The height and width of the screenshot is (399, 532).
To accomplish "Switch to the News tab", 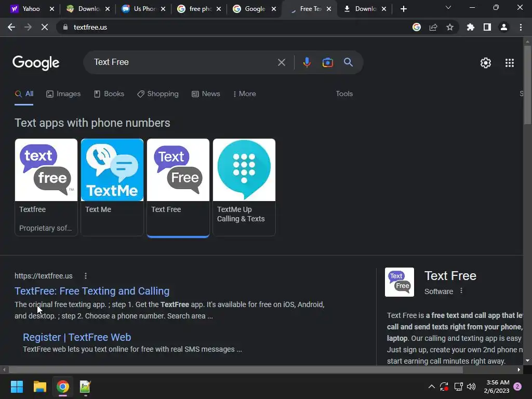I will point(206,94).
